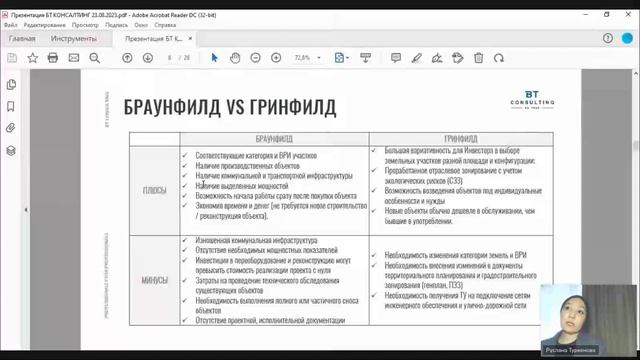Open the zoom level dropdown arrow
The height and width of the screenshot is (360, 640).
click(x=319, y=58)
